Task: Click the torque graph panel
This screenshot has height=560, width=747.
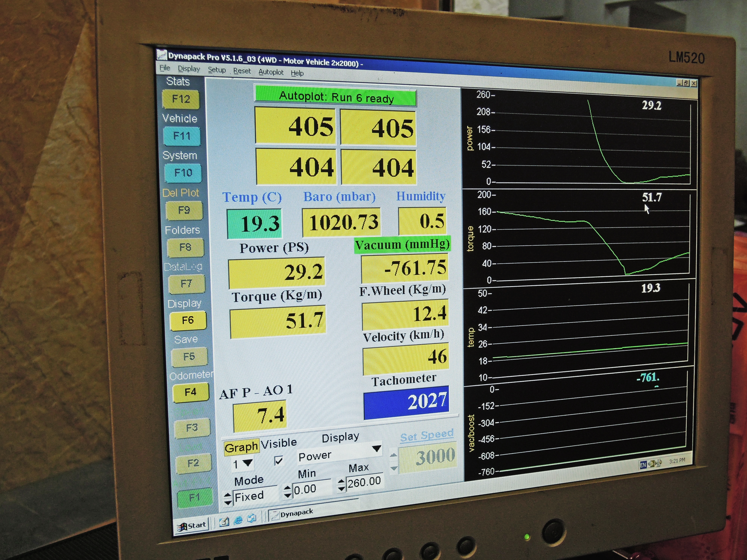Action: pos(579,238)
